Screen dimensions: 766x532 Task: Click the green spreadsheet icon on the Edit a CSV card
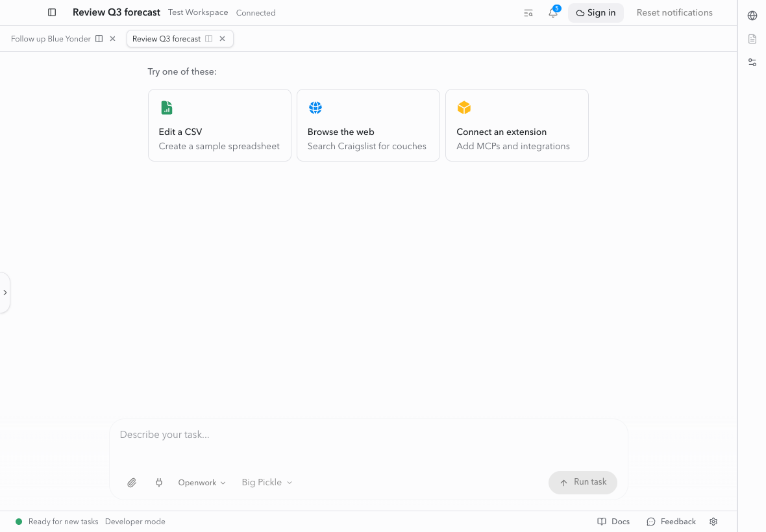click(167, 108)
